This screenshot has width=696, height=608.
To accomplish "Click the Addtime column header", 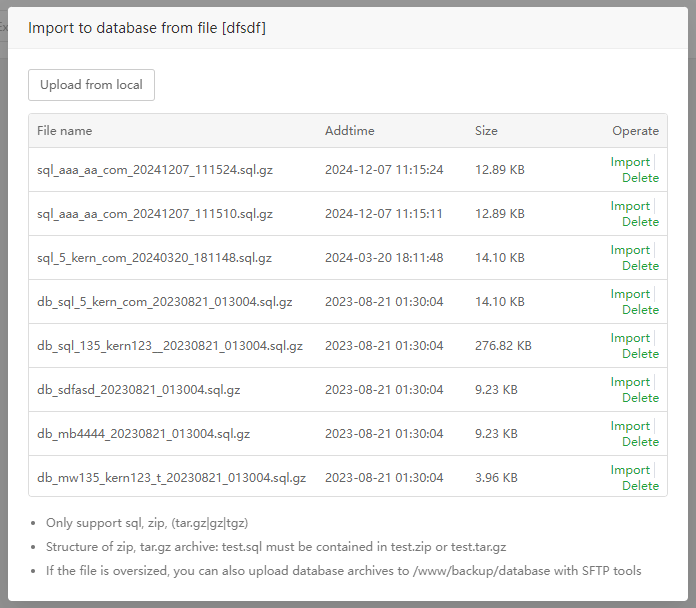I will pos(349,131).
